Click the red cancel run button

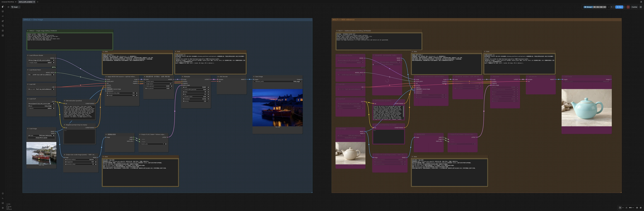[x=628, y=7]
